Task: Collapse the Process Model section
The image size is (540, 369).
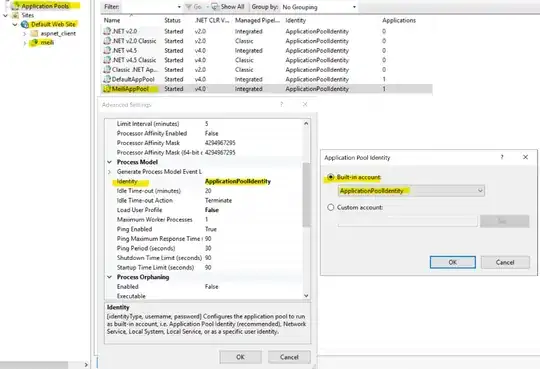Action: pos(110,162)
